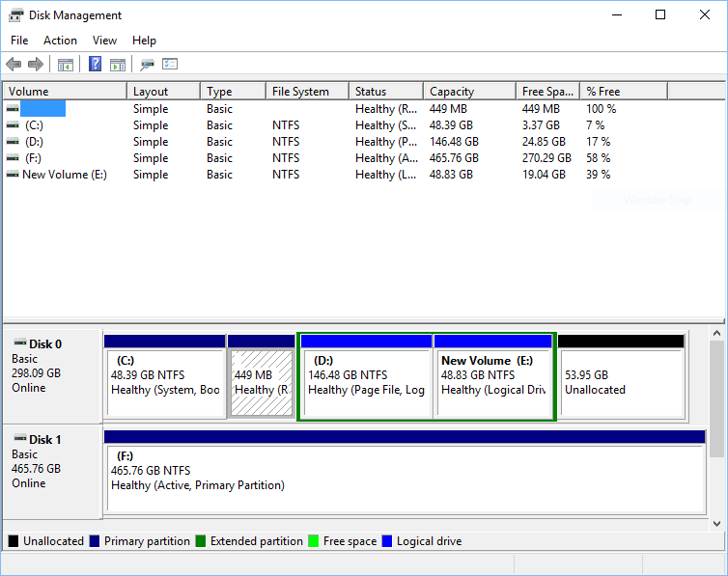728x576 pixels.
Task: Click the "(D:)" volume name in list
Action: click(x=34, y=142)
